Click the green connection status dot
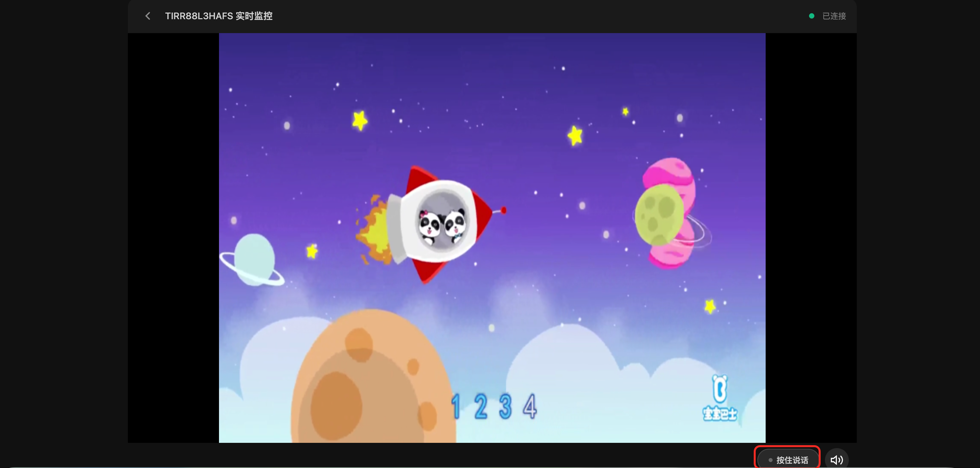 pos(811,16)
